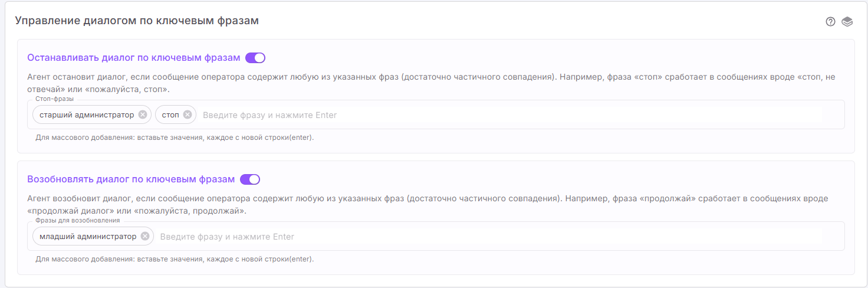Viewport: 868px width, 288px height.
Task: Click the «Останавливать диалог по ключевым фразам» heading
Action: pyautogui.click(x=134, y=58)
